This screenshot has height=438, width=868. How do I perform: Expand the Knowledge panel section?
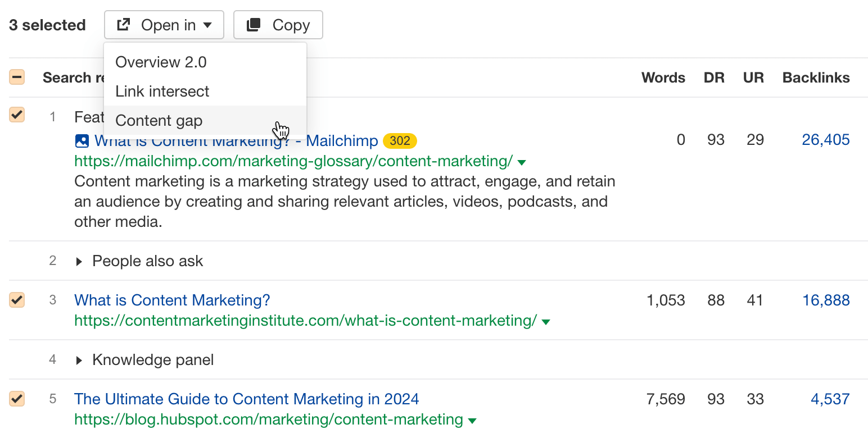click(79, 359)
